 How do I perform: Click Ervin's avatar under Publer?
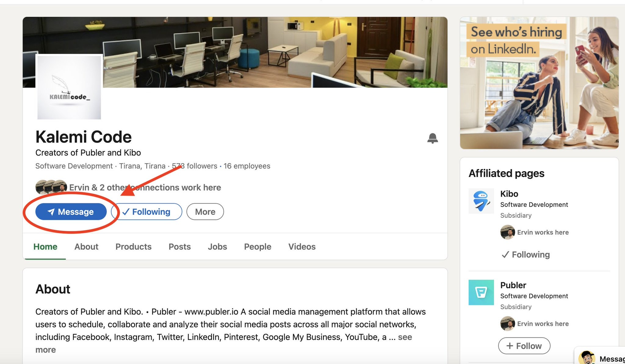click(x=508, y=323)
